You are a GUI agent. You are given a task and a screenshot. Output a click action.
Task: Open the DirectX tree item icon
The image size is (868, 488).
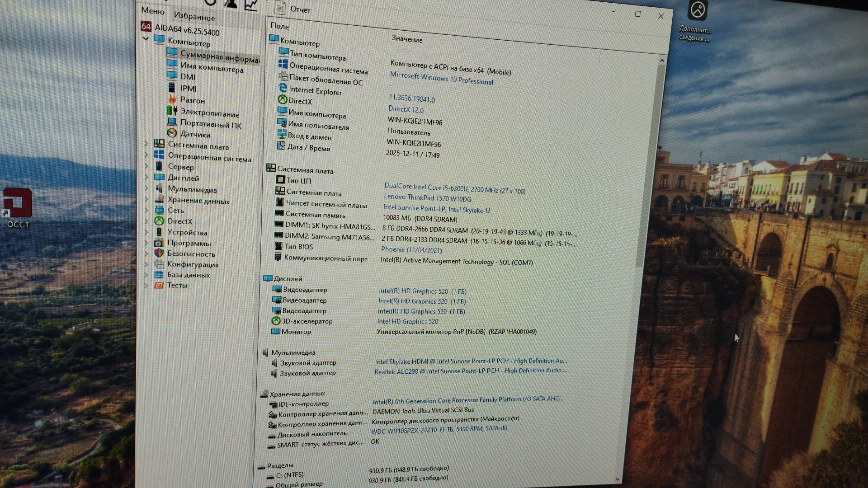point(159,221)
